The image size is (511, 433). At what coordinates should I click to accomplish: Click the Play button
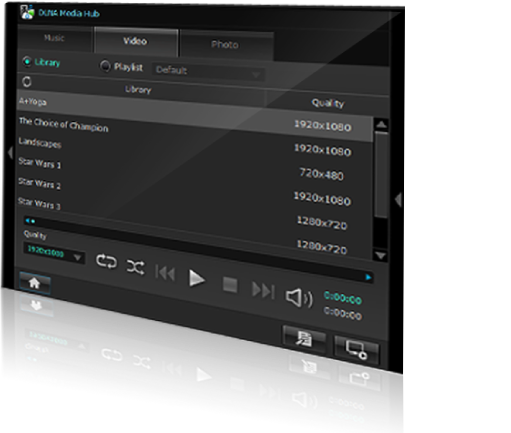[x=196, y=278]
